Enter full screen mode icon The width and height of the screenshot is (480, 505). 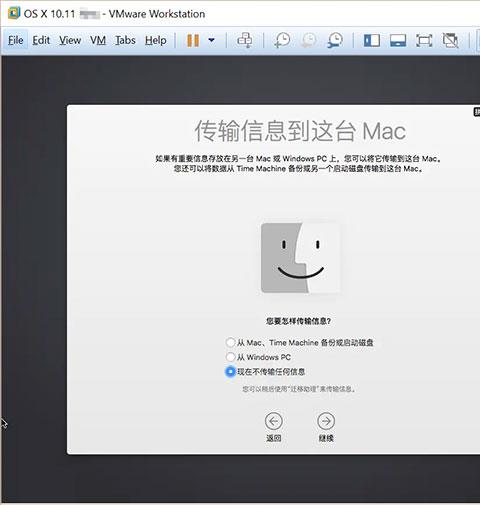424,41
